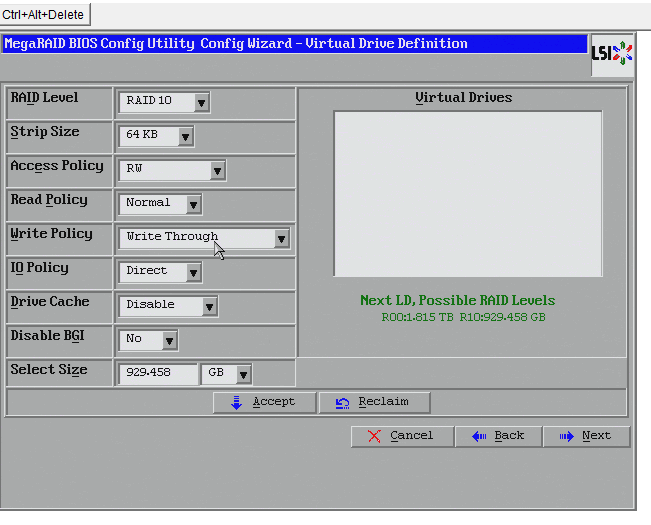651x525 pixels.
Task: Click the Accept button
Action: [x=264, y=402]
